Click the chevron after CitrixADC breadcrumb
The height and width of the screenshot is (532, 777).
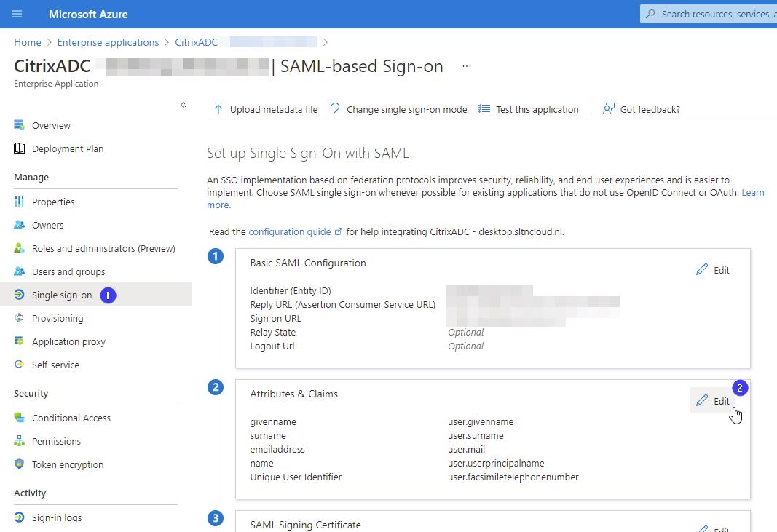pos(325,43)
